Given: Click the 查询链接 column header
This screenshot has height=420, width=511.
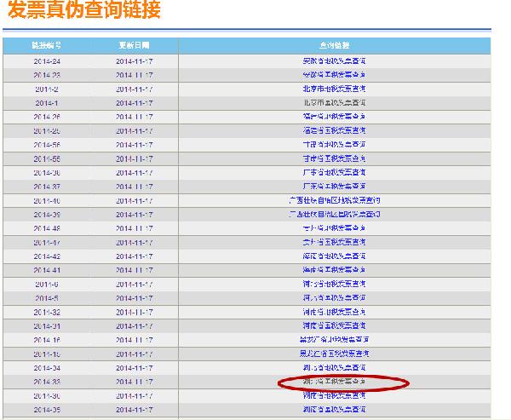Looking at the screenshot, I should [334, 45].
